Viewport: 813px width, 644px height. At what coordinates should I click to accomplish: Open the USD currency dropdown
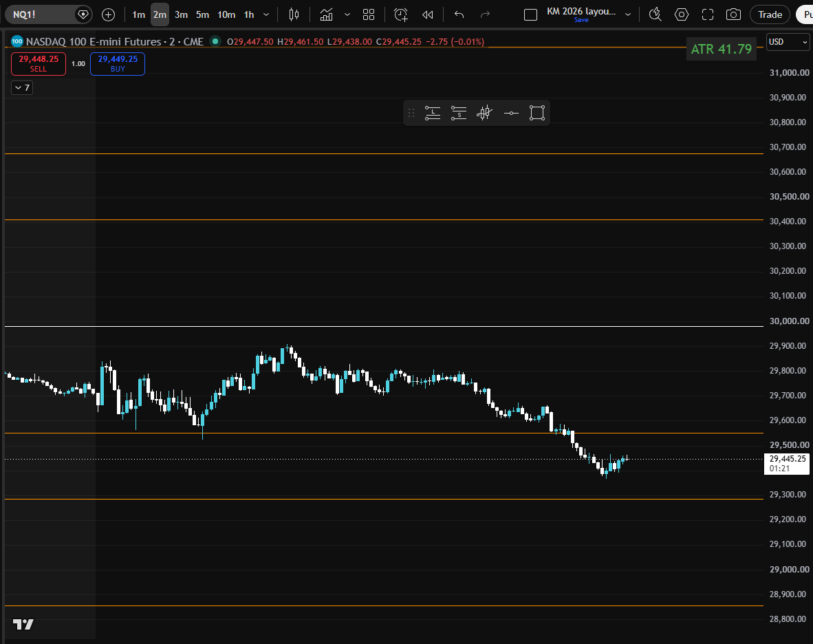pyautogui.click(x=788, y=42)
